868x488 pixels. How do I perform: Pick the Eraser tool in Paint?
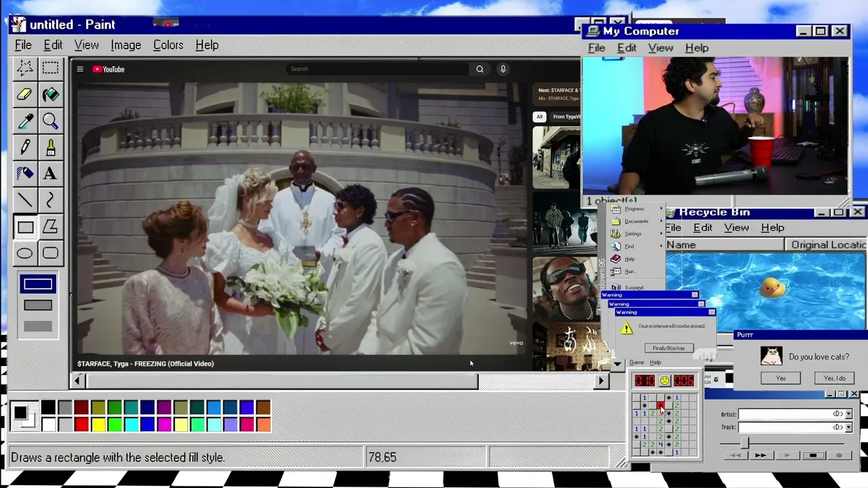(x=25, y=94)
